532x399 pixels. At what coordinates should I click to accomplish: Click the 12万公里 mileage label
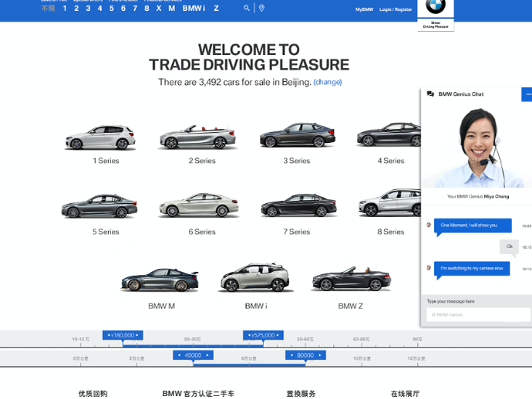click(417, 358)
